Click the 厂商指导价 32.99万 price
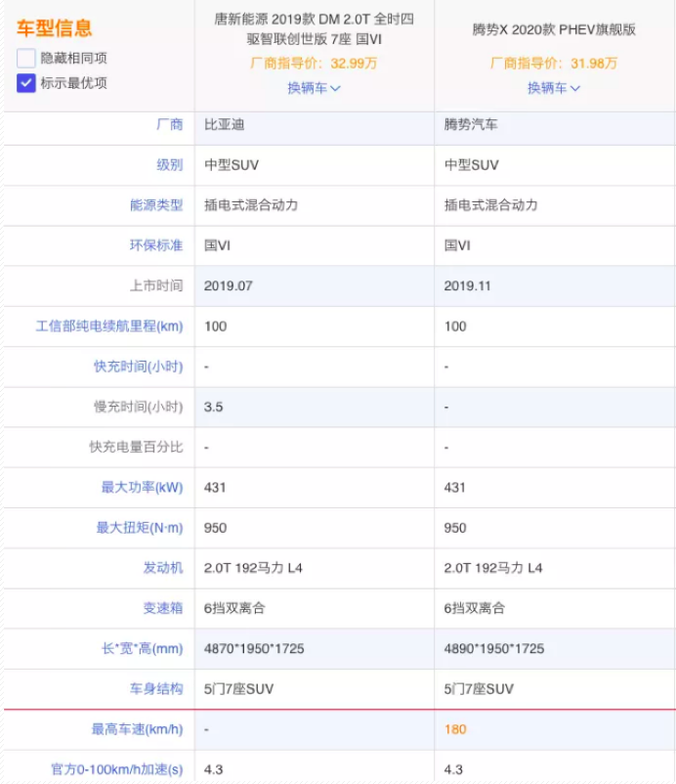Screen dimensions: 676x784 (314, 64)
